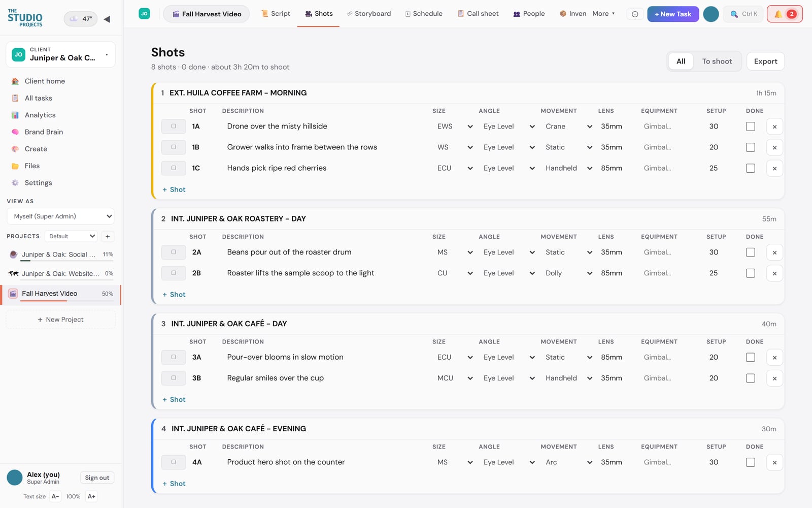Go to the Call sheet tab
This screenshot has width=812, height=508.
478,14
